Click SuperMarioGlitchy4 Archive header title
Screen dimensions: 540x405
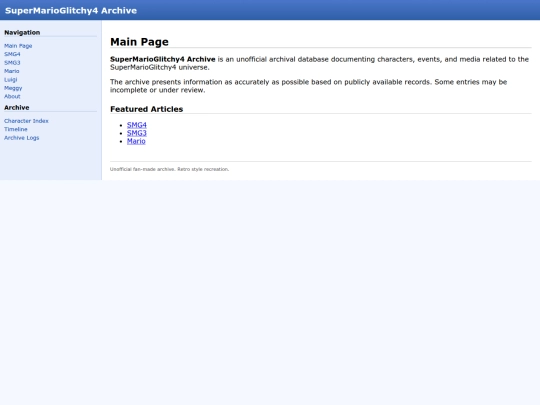click(71, 11)
